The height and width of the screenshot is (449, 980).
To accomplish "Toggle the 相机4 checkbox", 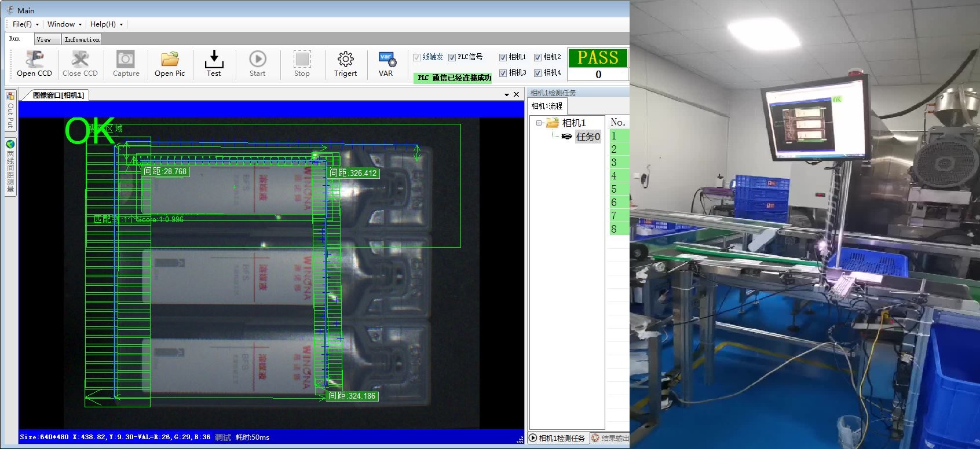I will [537, 73].
